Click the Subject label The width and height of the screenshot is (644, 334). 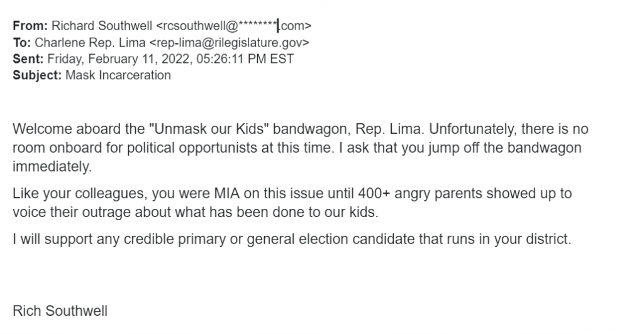click(x=37, y=75)
